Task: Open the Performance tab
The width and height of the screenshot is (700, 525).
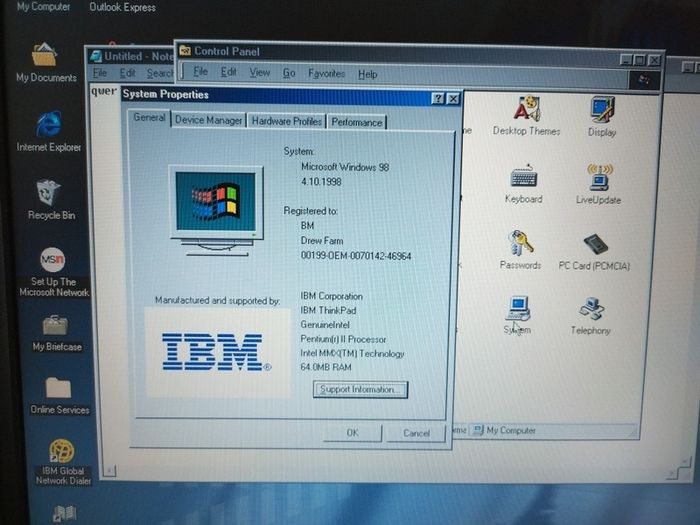Action: (x=357, y=122)
